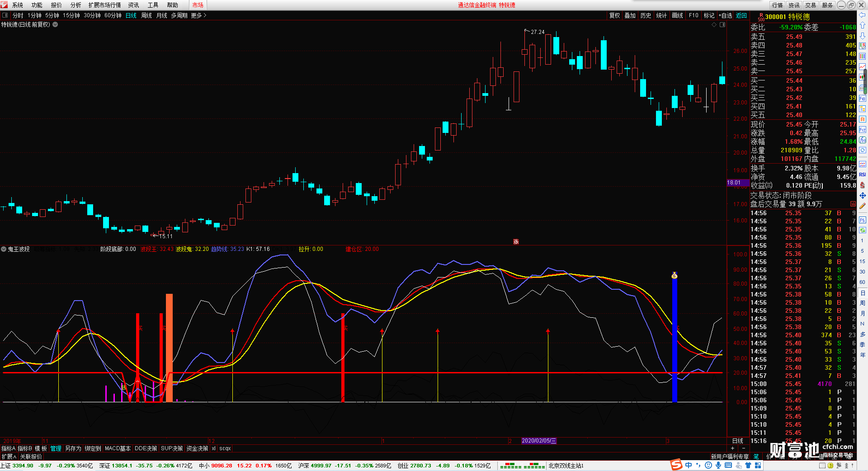
Task: Click the F12 trading sidebar icon
Action: (863, 130)
